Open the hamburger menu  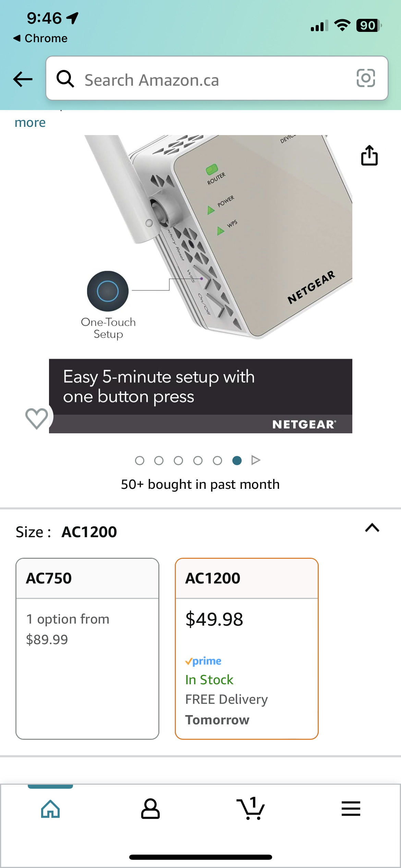[x=351, y=809]
